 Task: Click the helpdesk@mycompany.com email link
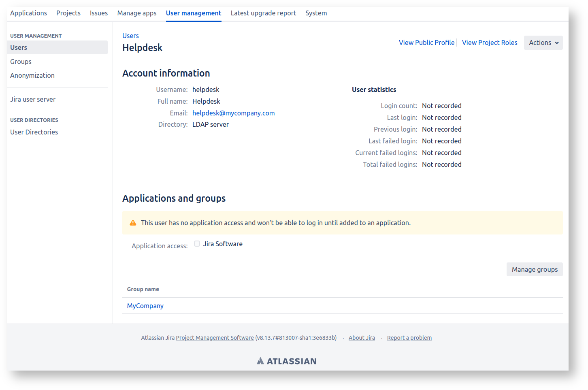coord(234,113)
